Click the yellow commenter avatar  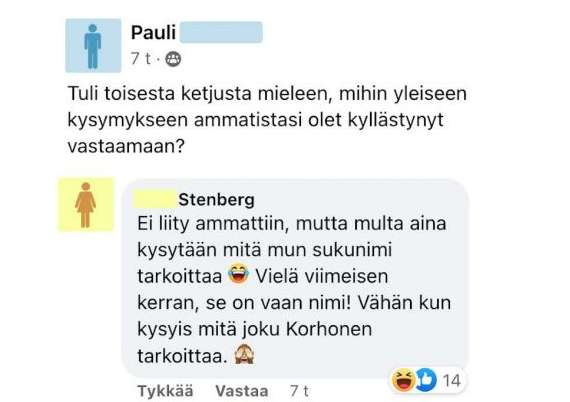[x=86, y=205]
